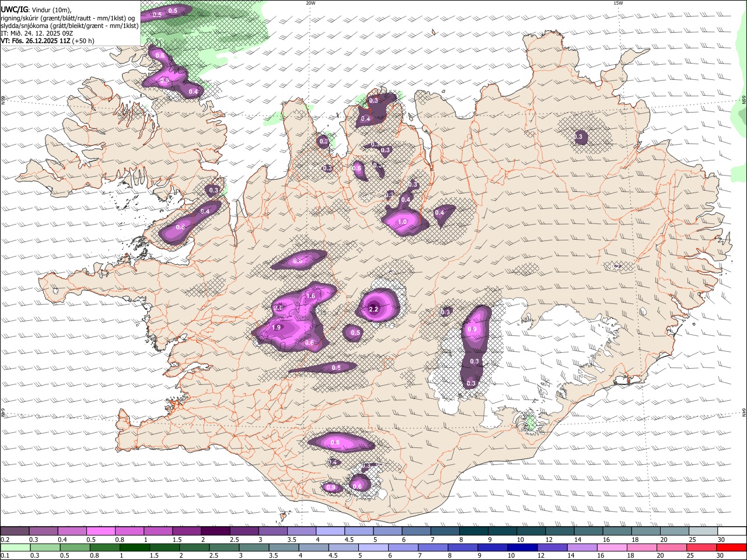Select the dark mauve 0.2 swatch, top legend row
The height and width of the screenshot is (560, 747).
point(15,531)
